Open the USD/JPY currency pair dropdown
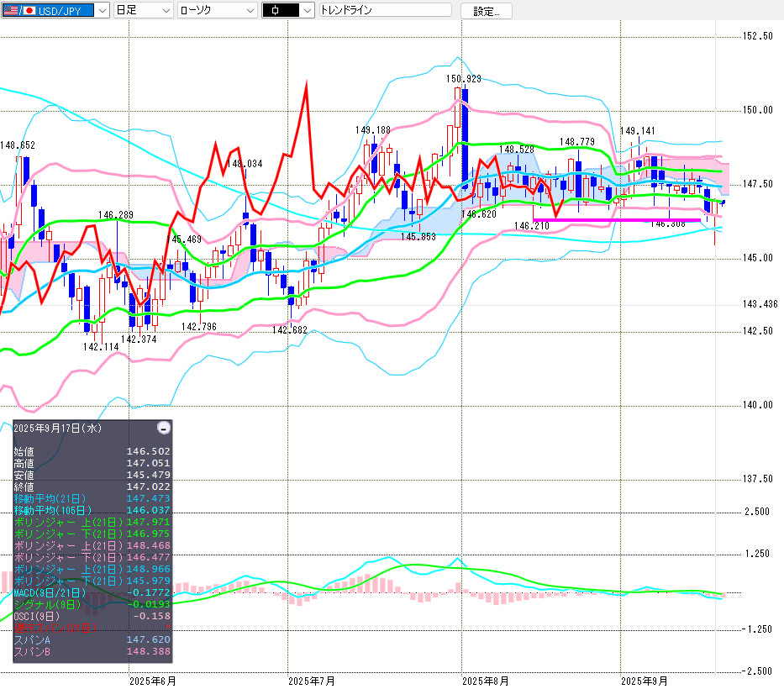This screenshot has width=784, height=689. pyautogui.click(x=55, y=10)
